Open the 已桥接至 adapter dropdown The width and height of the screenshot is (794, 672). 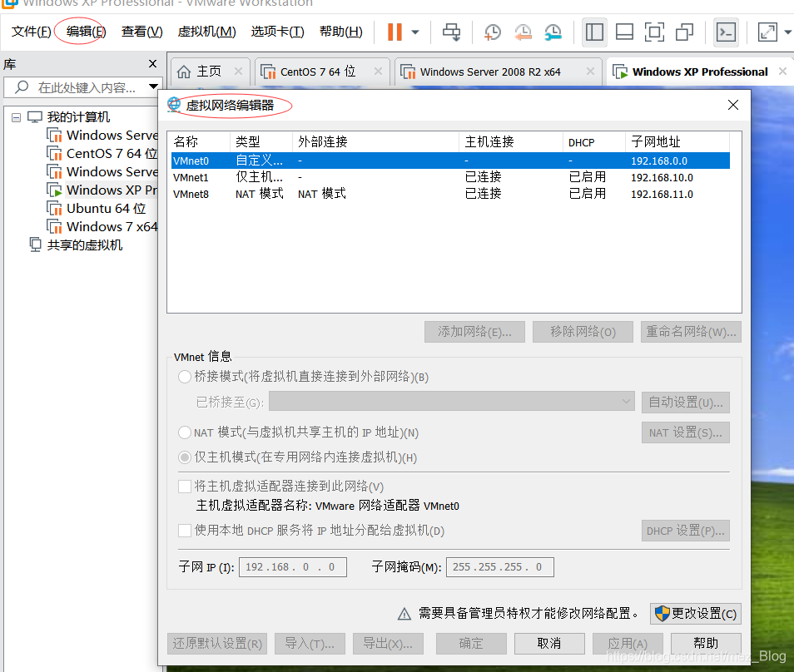coord(452,401)
